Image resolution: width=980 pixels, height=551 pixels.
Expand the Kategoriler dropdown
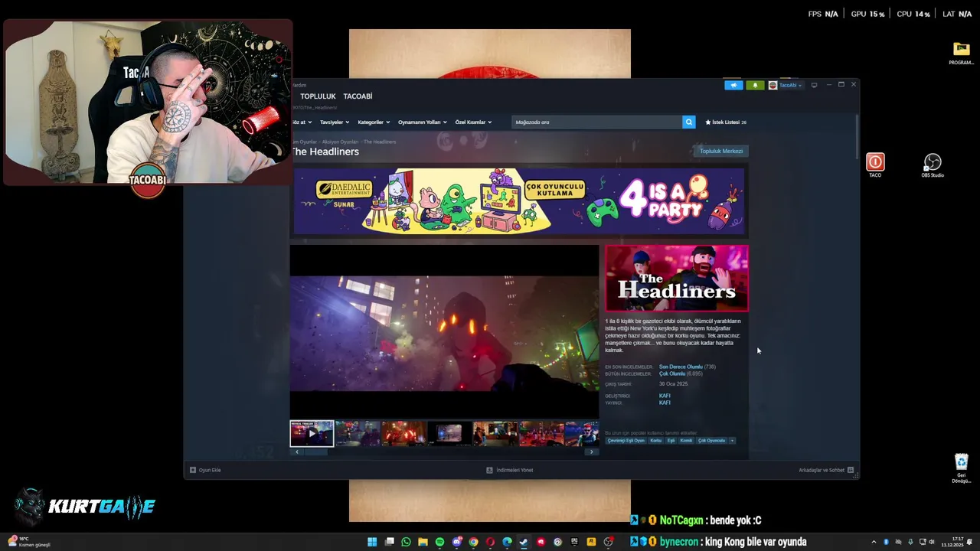coord(374,122)
